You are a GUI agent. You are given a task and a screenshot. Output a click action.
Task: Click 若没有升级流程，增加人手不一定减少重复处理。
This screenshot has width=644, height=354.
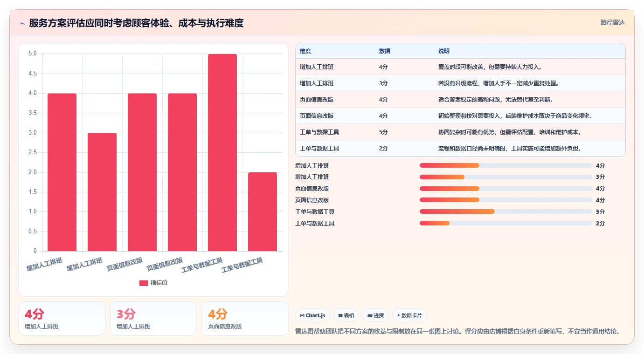499,83
